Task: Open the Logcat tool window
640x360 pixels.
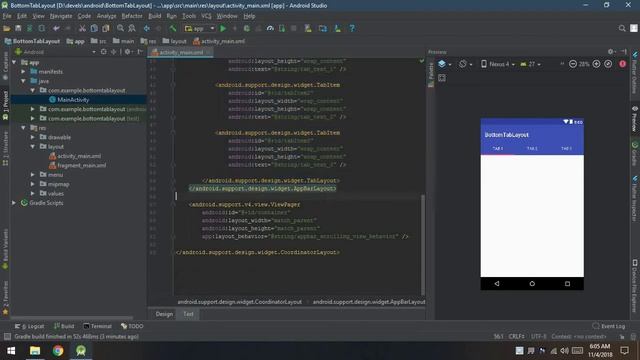Action: click(29, 326)
